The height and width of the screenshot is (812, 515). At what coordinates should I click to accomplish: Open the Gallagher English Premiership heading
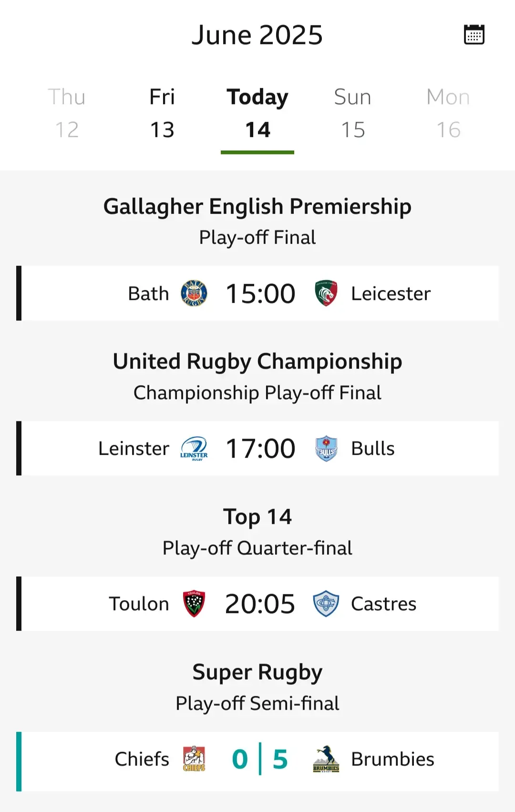coord(257,207)
